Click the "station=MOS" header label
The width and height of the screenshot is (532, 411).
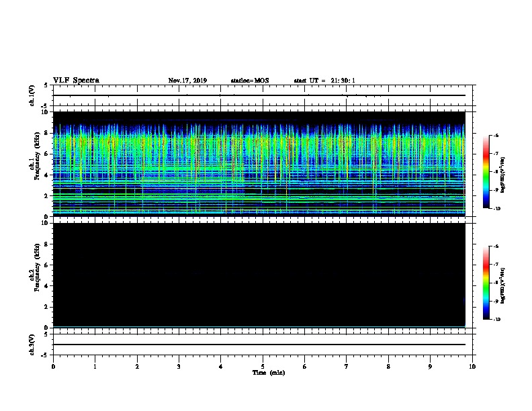(x=250, y=81)
